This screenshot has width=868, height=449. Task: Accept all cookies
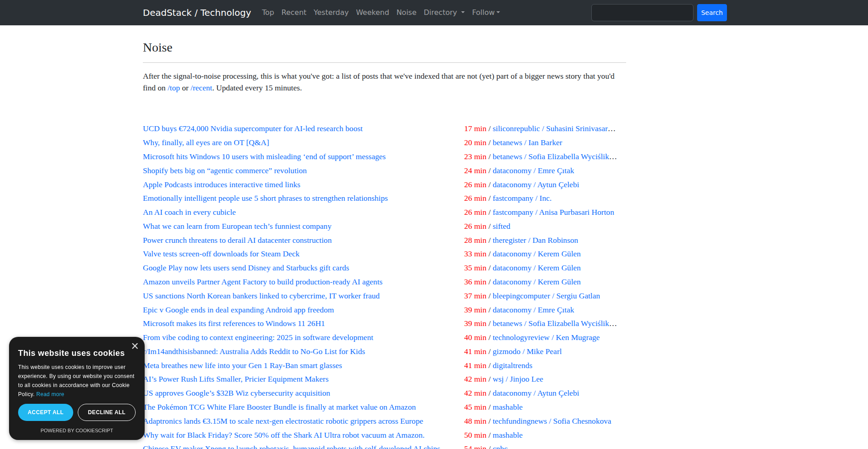point(45,412)
